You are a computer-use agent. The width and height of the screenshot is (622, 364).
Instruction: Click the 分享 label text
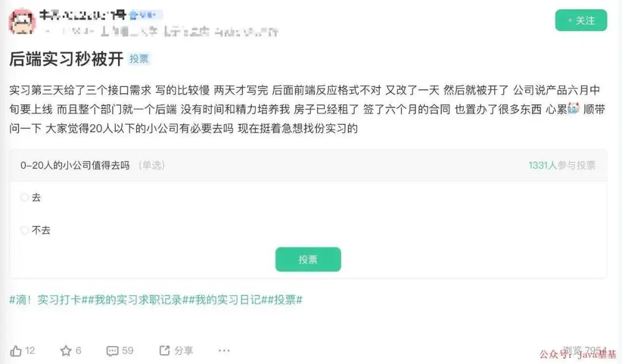click(184, 351)
